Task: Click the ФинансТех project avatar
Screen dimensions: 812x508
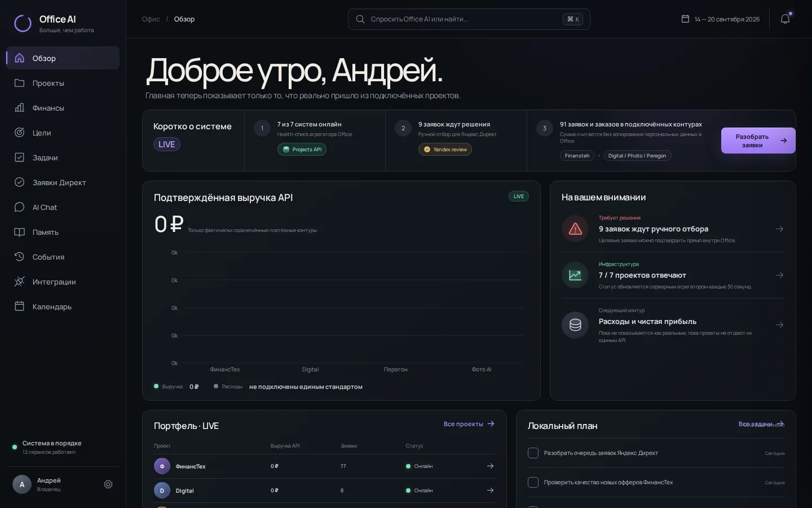Action: 162,466
